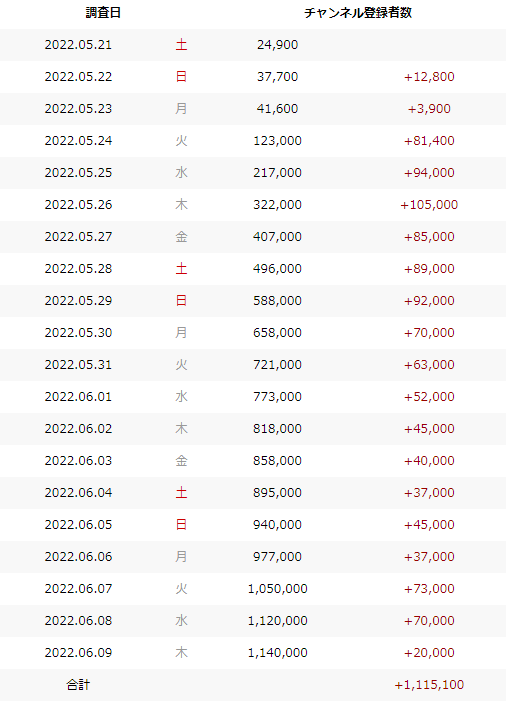The width and height of the screenshot is (506, 708).
Task: Click the 調査日 column header
Action: pyautogui.click(x=103, y=13)
